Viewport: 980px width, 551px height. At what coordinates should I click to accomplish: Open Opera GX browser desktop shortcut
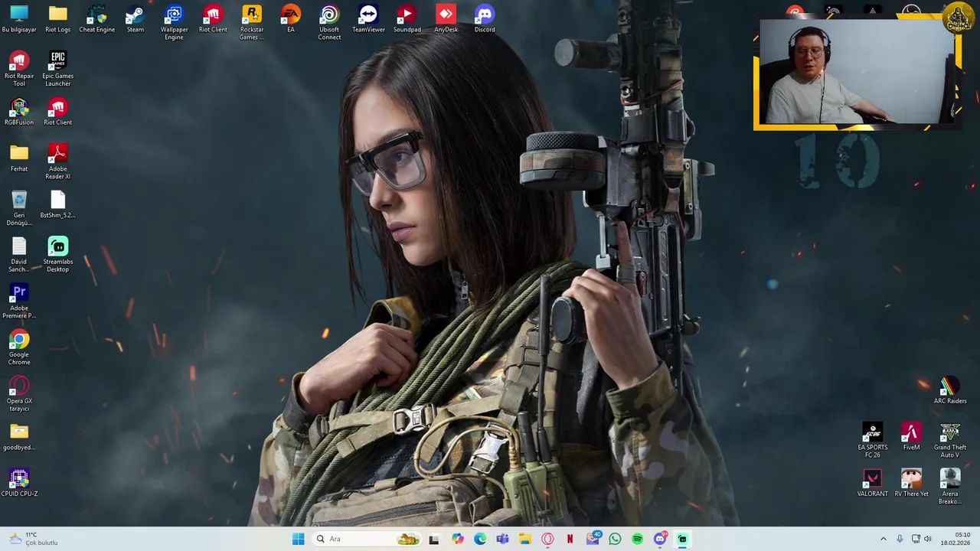pos(19,394)
